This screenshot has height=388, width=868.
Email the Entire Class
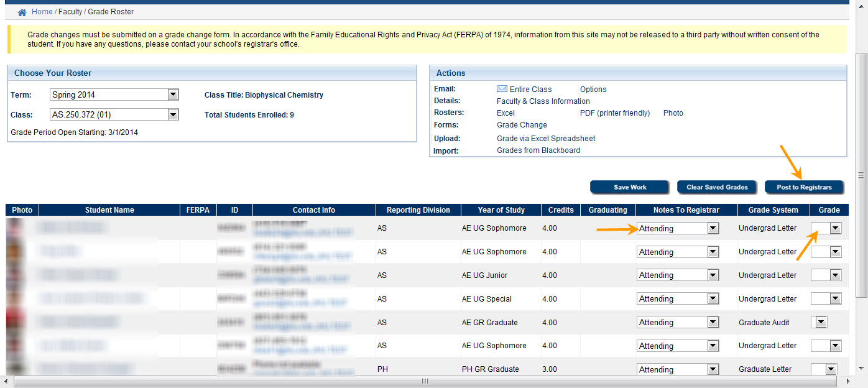[530, 89]
